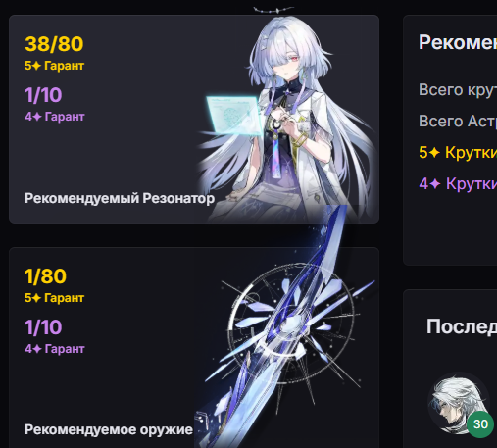Click the resonator 1/10 four-star counter
This screenshot has width=497, height=448.
[43, 95]
